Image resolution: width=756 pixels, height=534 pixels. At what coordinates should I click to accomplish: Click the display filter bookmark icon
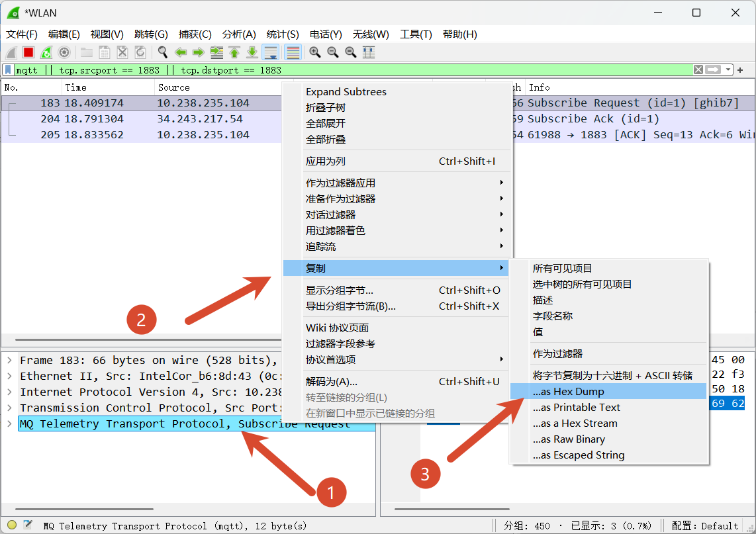[8, 70]
